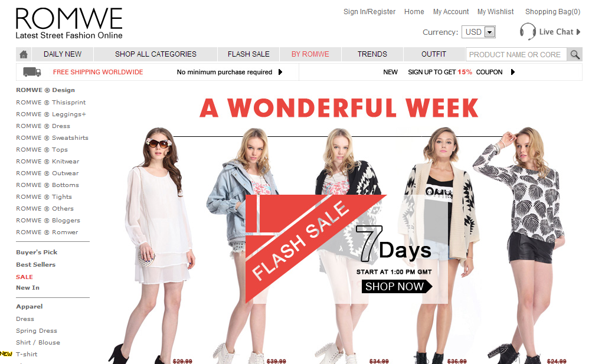
Task: Open ROMWE Leggings+ category in sidebar
Action: tap(51, 114)
